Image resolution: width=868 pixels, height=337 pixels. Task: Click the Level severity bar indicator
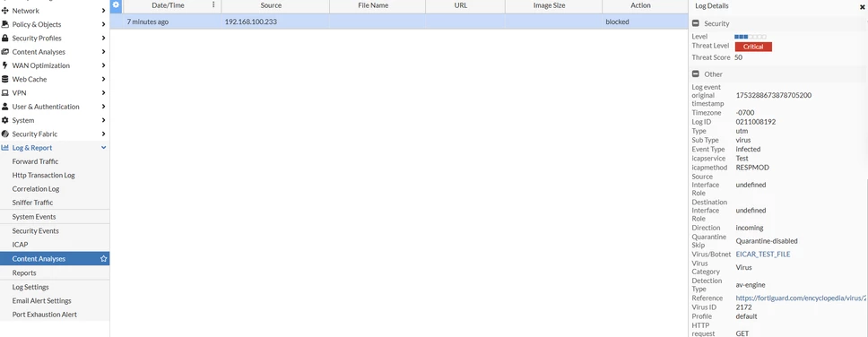(x=751, y=37)
